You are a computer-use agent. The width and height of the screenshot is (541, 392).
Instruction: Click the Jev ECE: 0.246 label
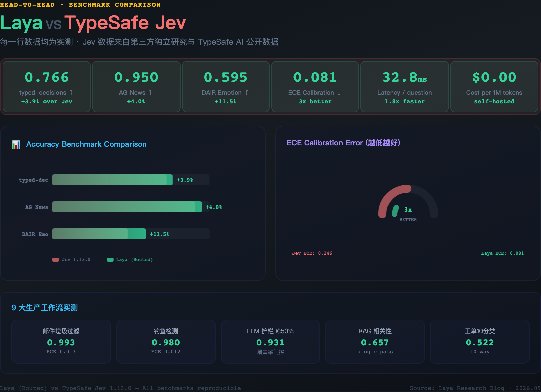pos(312,253)
